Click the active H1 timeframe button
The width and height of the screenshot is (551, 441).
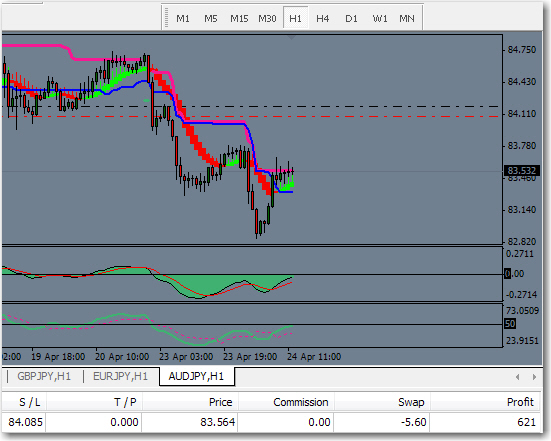[x=296, y=18]
